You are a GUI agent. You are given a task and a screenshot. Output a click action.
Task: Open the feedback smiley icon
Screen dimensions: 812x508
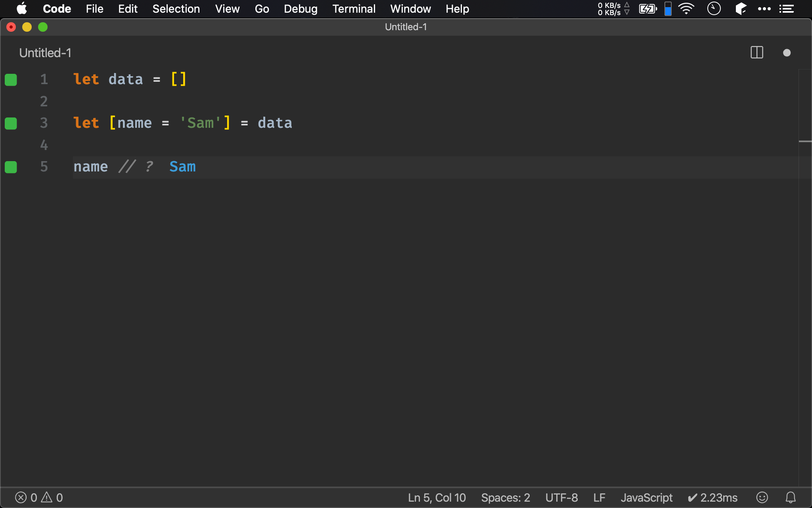(762, 497)
